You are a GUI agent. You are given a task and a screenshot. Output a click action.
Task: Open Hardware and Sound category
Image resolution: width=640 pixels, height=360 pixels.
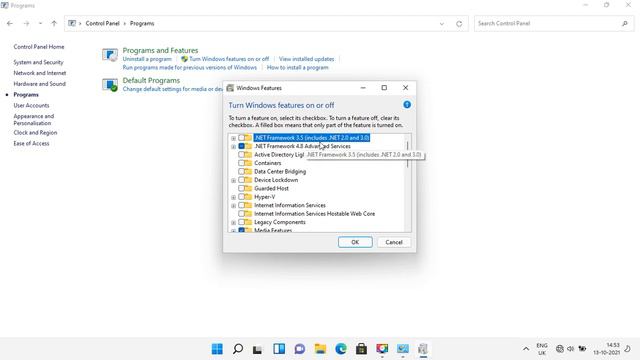[x=39, y=84]
